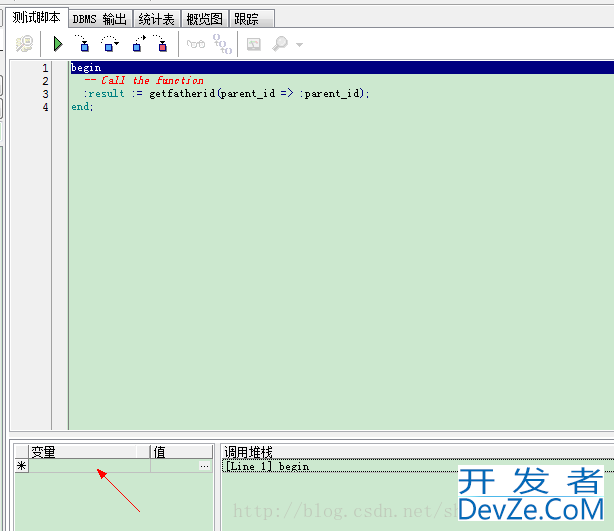Step into the next statement

point(83,43)
